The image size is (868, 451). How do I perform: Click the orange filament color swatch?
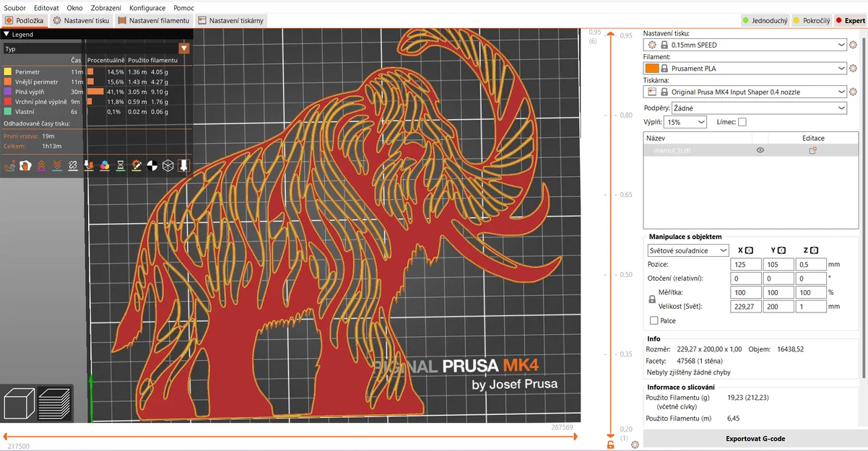coord(651,69)
